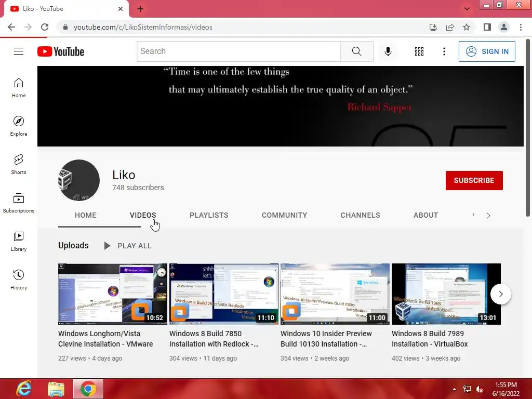The width and height of the screenshot is (532, 399).
Task: Click the YouTube logo
Action: tap(61, 51)
